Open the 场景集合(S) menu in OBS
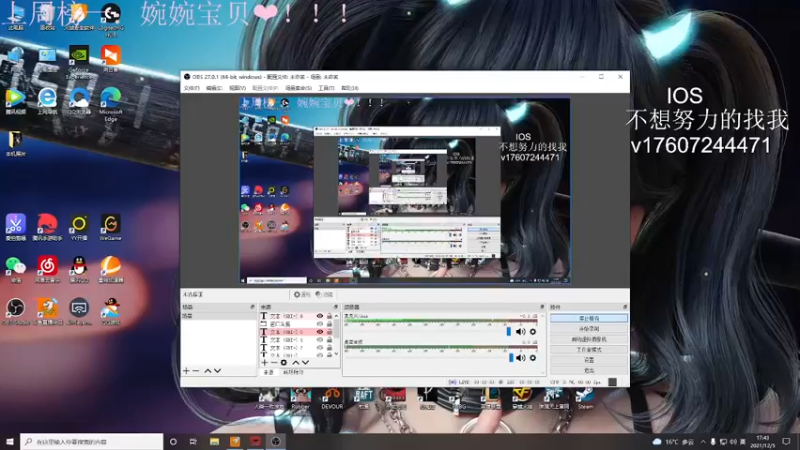 coord(298,88)
